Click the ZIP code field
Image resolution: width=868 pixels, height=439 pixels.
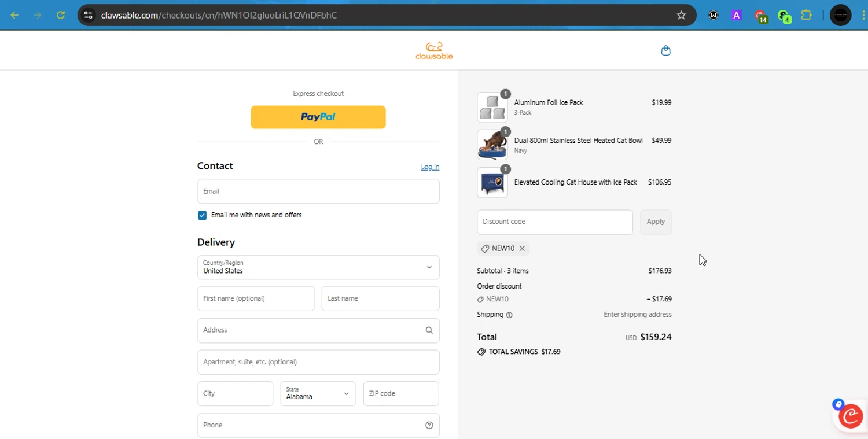[x=401, y=393]
